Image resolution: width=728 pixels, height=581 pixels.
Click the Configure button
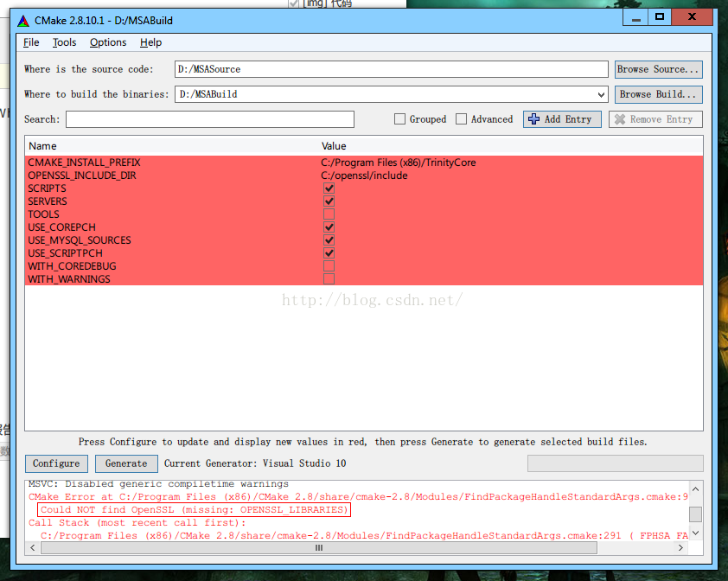click(56, 463)
